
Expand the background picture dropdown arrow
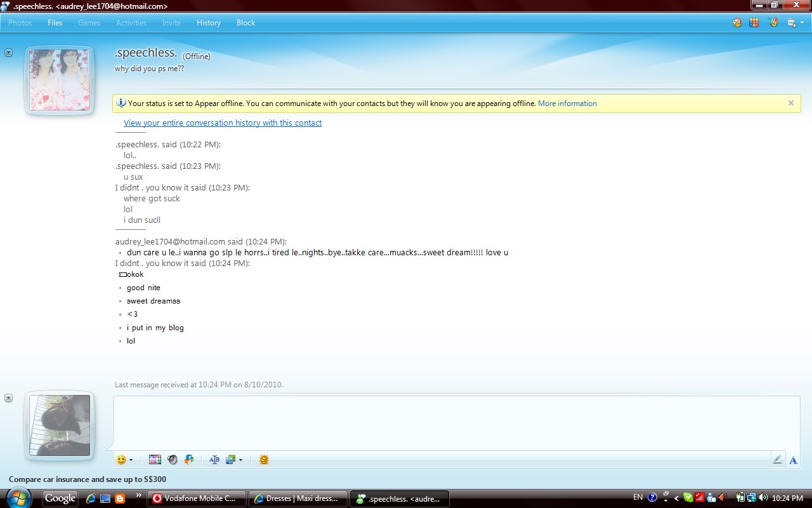240,460
